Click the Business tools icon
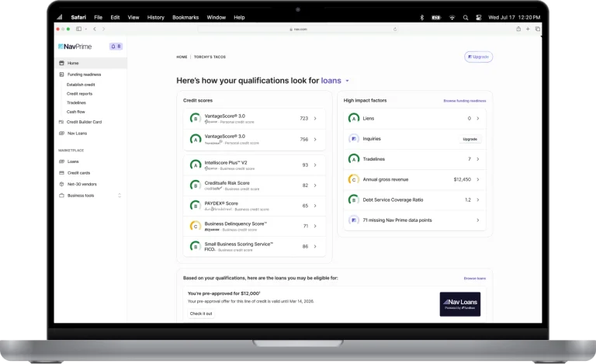This screenshot has width=596, height=364. pos(61,196)
